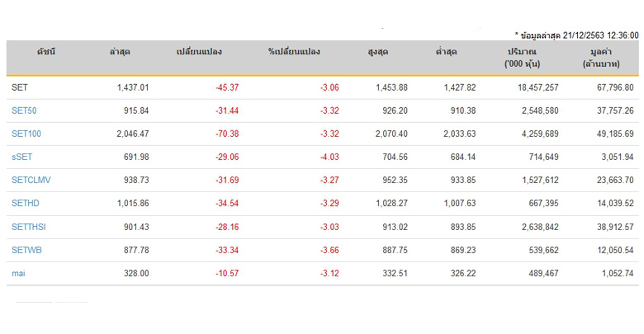This screenshot has height=334, width=644.
Task: Click the สูงสุด column header
Action: 378,52
